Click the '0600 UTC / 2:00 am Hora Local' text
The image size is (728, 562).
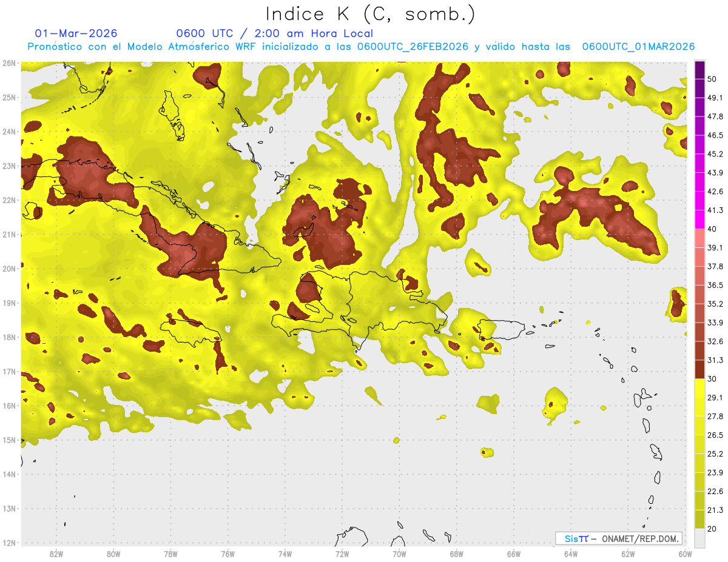click(274, 33)
